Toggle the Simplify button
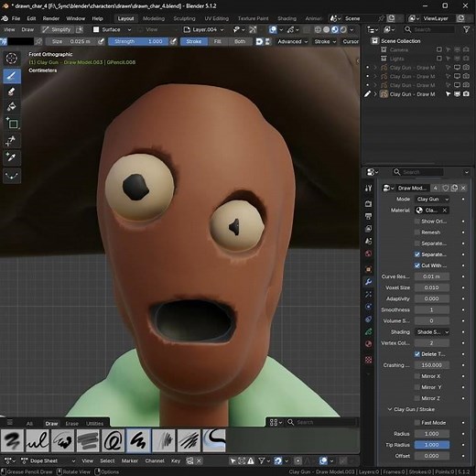The width and height of the screenshot is (476, 476). [57, 29]
